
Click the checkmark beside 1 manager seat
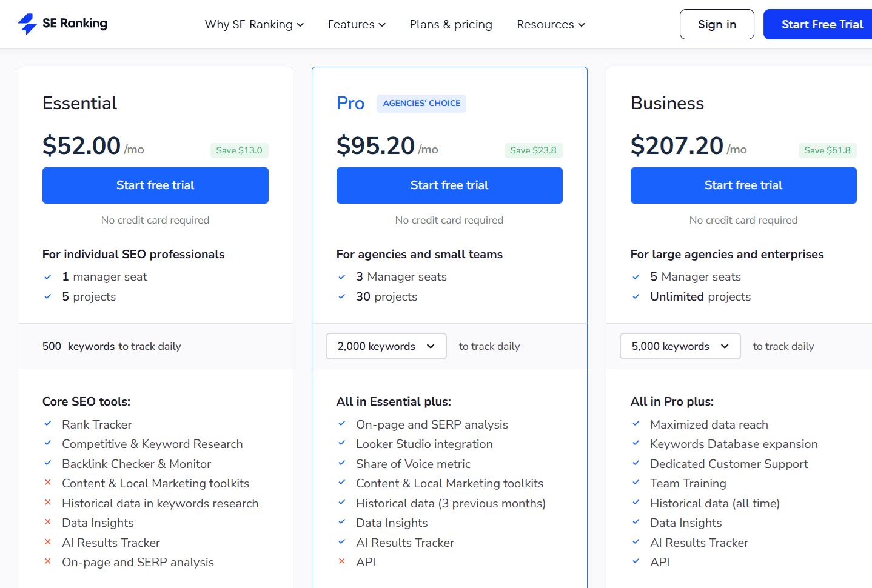47,277
